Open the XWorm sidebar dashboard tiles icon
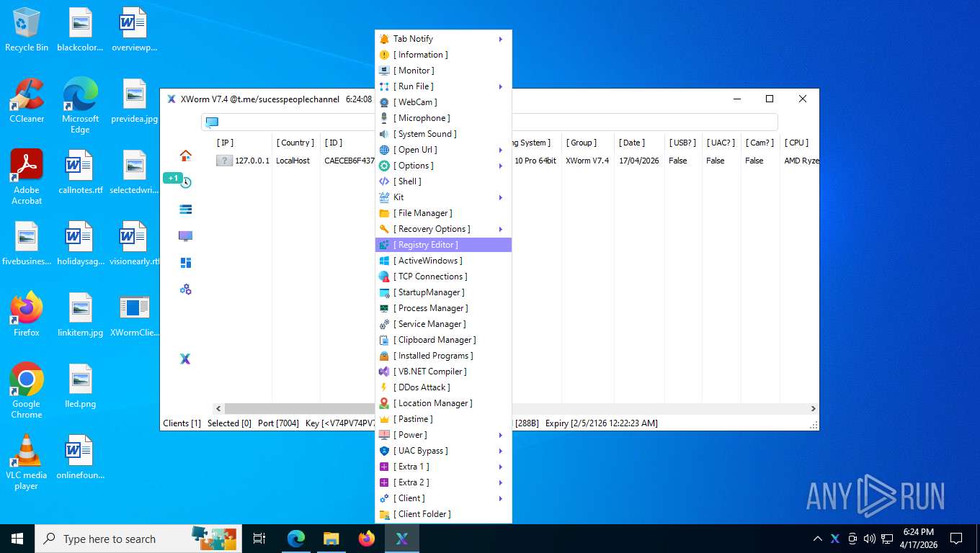 185,263
